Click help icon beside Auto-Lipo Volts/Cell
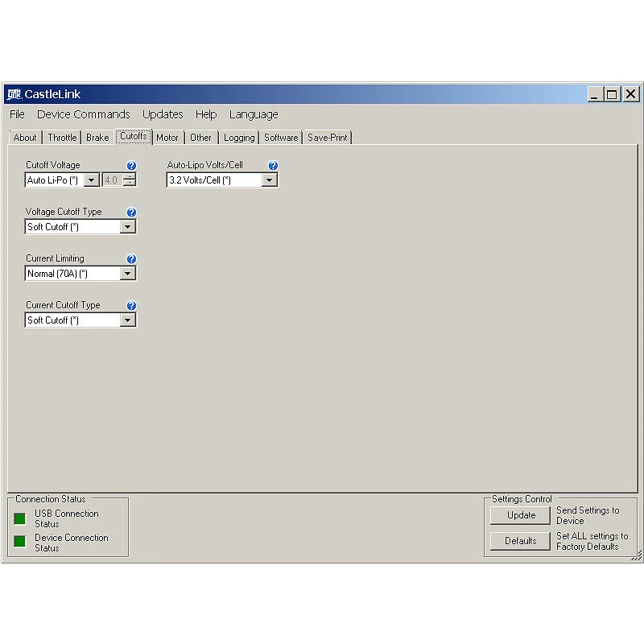The height and width of the screenshot is (644, 644). coord(273,166)
